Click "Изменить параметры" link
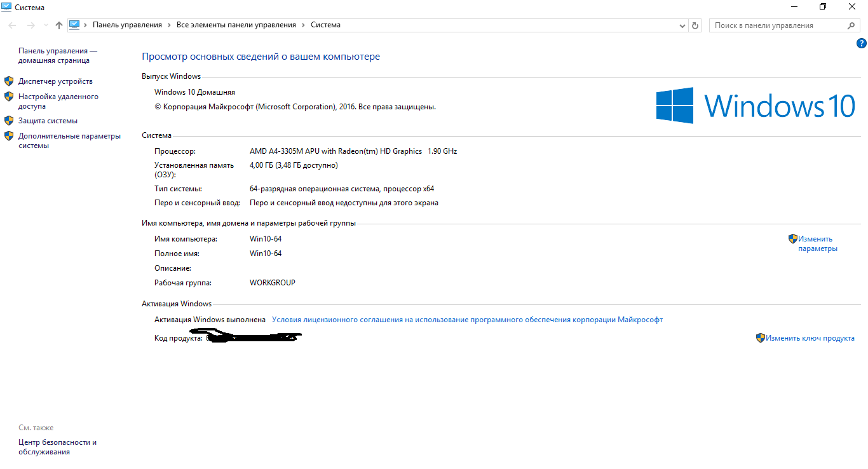868x469 pixels. (x=818, y=244)
